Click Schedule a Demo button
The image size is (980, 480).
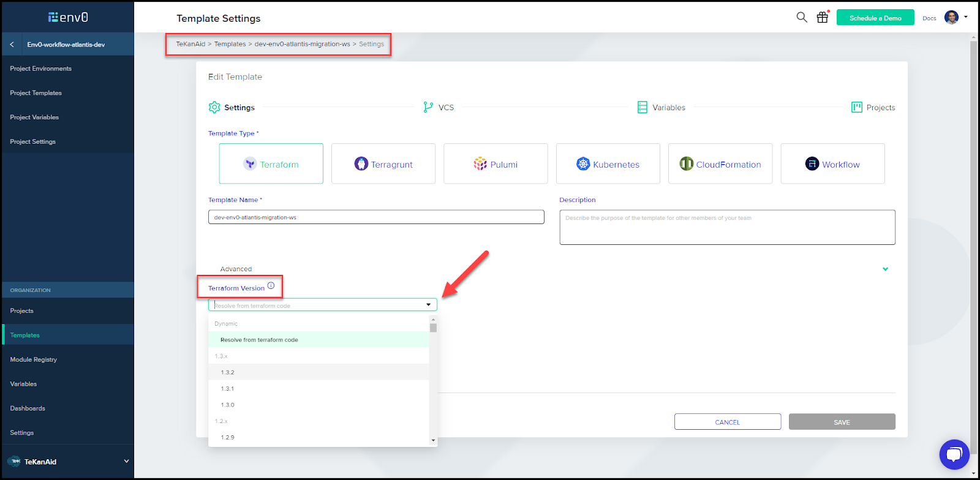pyautogui.click(x=875, y=18)
